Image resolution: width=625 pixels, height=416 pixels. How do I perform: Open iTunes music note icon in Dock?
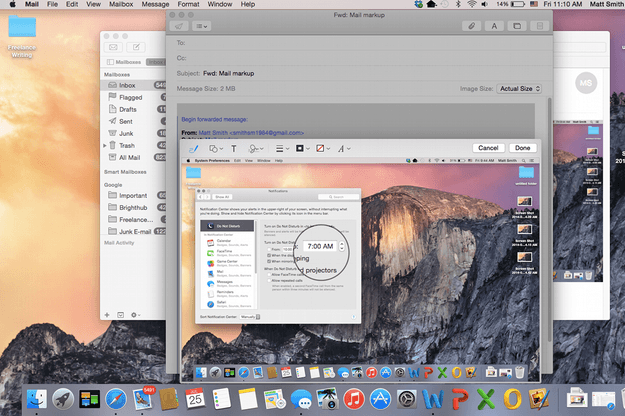pyautogui.click(x=354, y=399)
